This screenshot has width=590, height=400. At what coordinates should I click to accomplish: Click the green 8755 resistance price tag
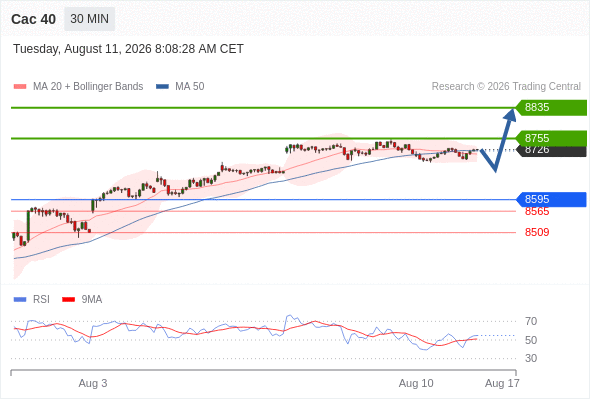click(x=551, y=138)
